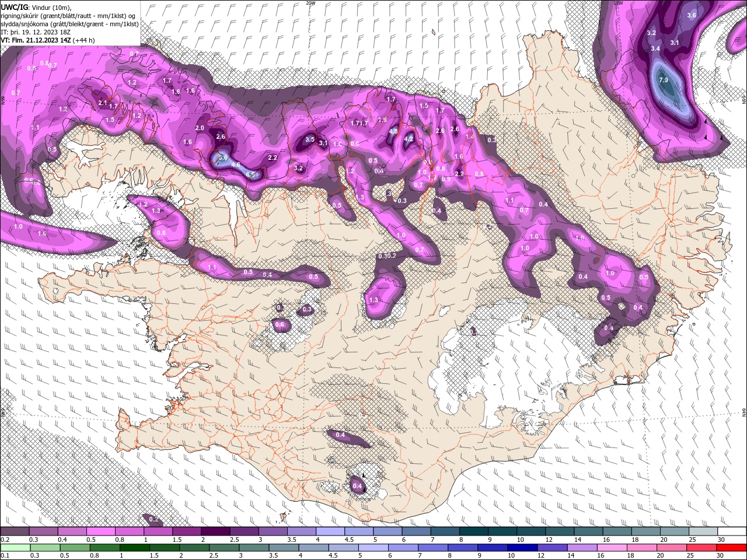Select the dark teal 9 snow-scale swatch
This screenshot has width=747, height=560.
pos(502,531)
